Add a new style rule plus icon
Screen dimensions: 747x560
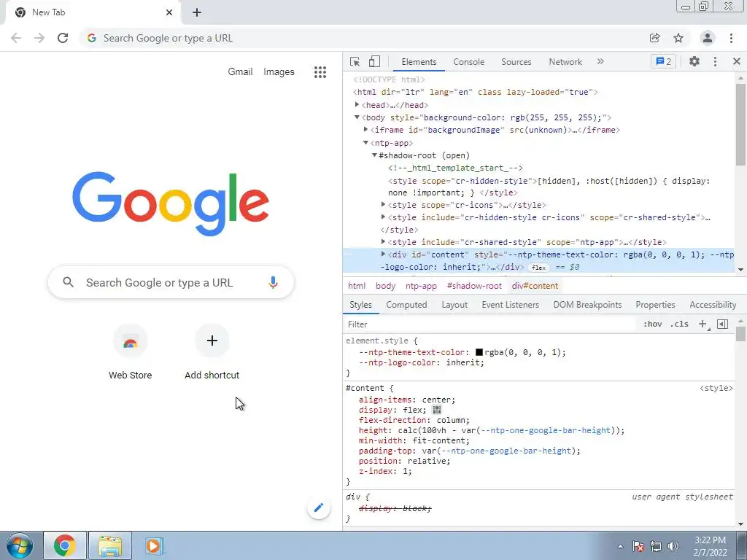point(703,324)
